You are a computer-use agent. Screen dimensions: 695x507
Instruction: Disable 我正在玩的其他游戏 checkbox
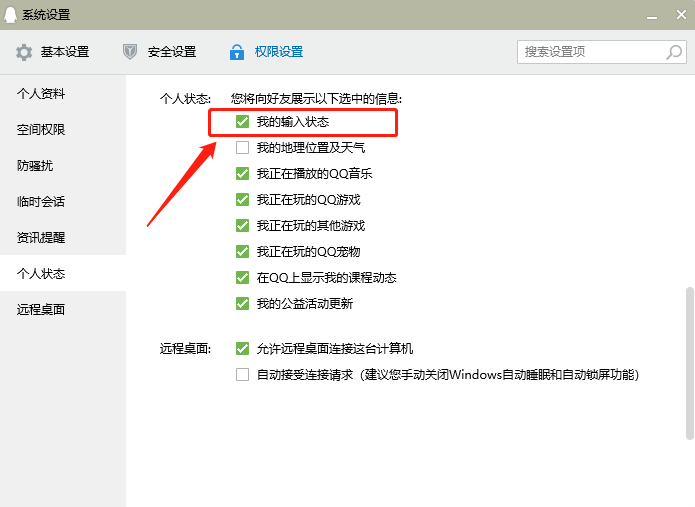click(242, 226)
